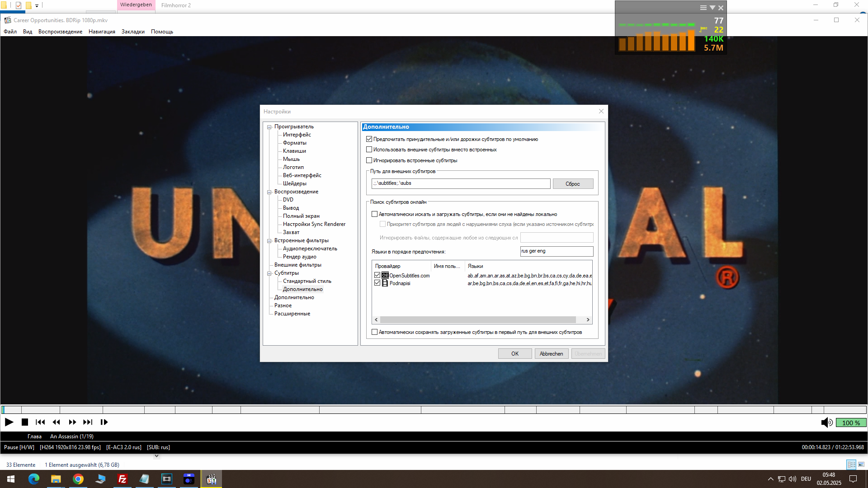Switch to the Wiedergeben tab
This screenshot has width=868, height=488.
click(x=136, y=5)
